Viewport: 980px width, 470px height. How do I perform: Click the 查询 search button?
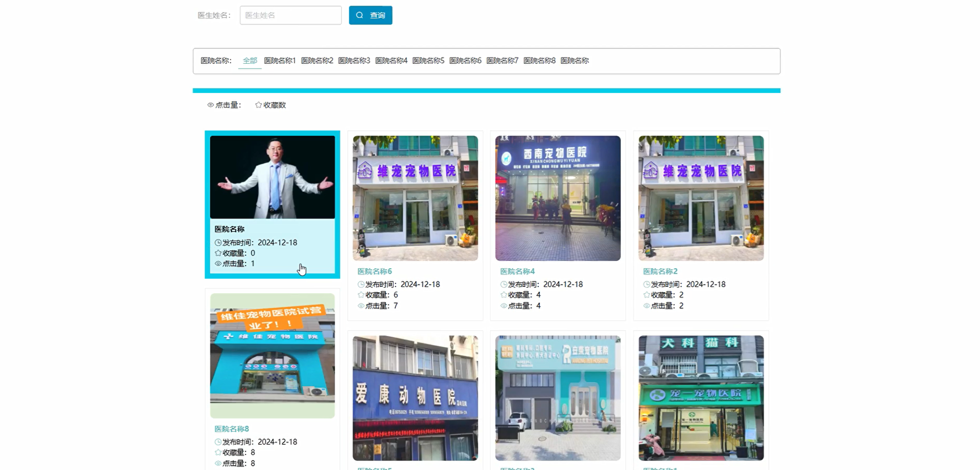point(370,15)
